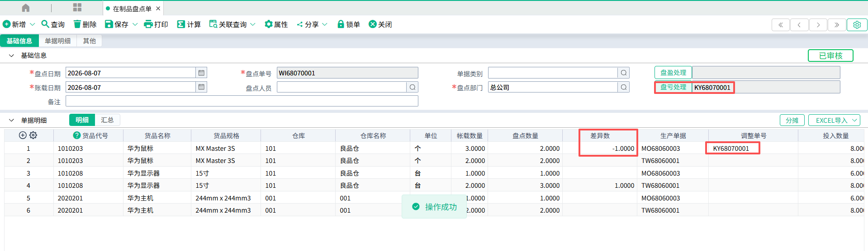Switch to the 其他 tab
The height and width of the screenshot is (251, 868).
(x=89, y=41)
